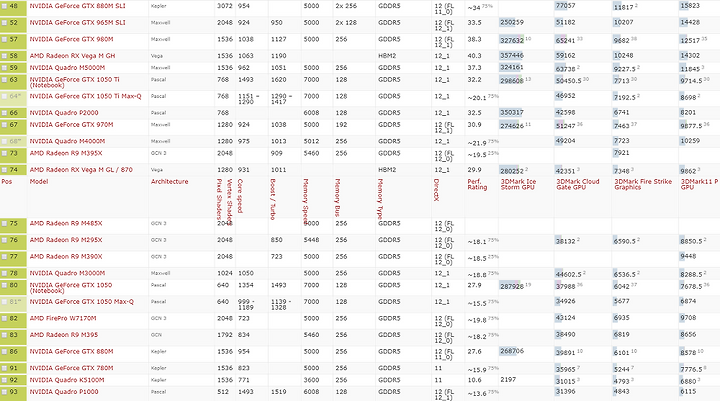Select the checkbox for Quadro P1000

pyautogui.click(x=5, y=392)
